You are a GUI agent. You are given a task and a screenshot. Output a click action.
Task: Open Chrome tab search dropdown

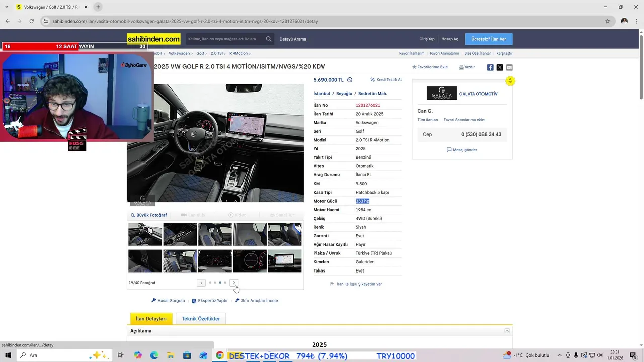(x=7, y=7)
